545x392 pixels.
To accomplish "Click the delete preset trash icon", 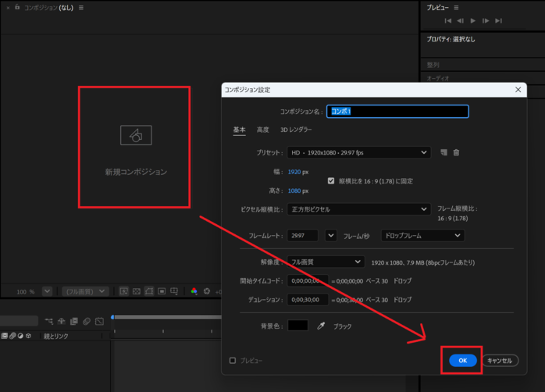I will (456, 153).
